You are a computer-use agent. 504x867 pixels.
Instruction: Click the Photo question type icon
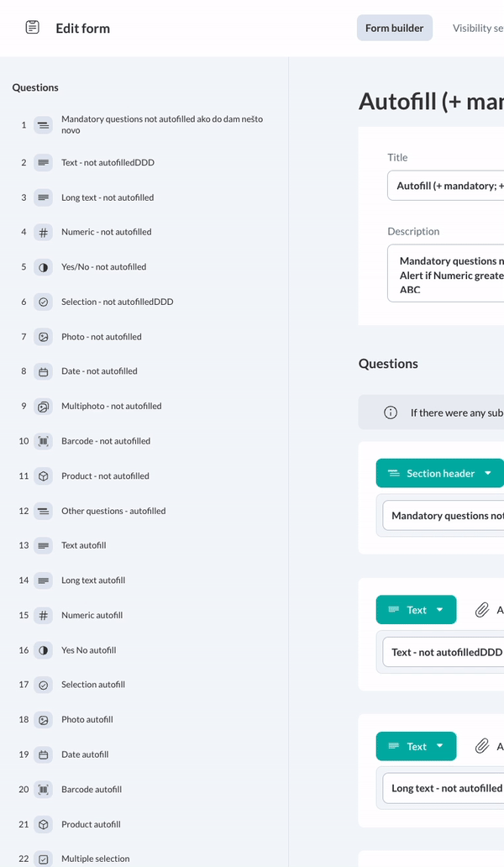click(x=43, y=336)
